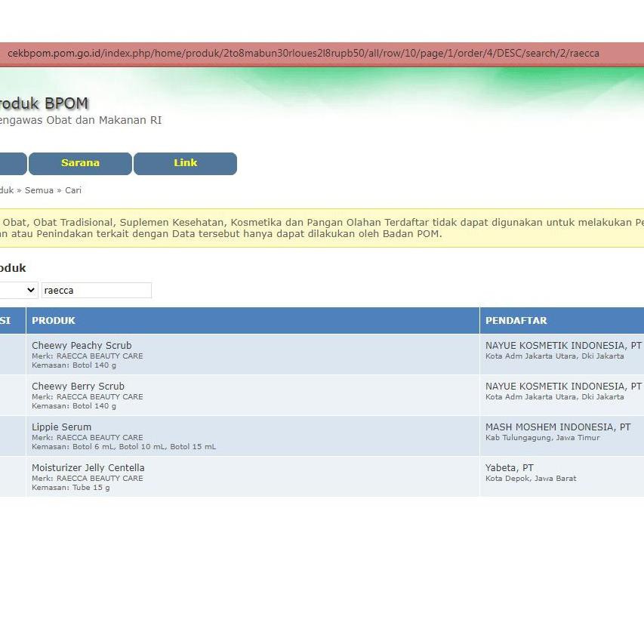Click the URL address bar
Screen dimensions: 644x644
(303, 54)
